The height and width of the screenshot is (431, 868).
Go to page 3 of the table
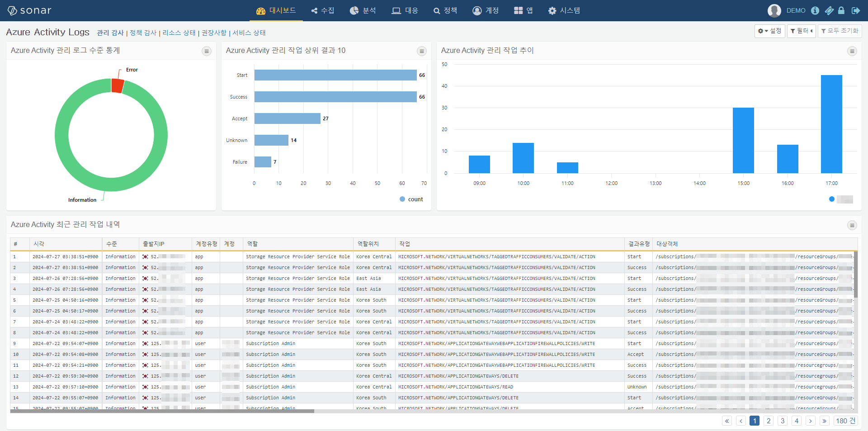(783, 421)
